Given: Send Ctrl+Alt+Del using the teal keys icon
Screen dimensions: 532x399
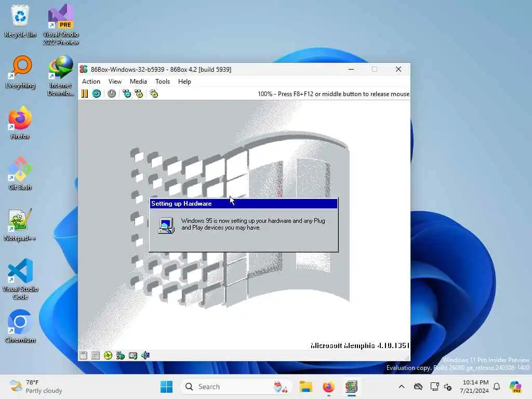Looking at the screenshot, I should click(127, 94).
